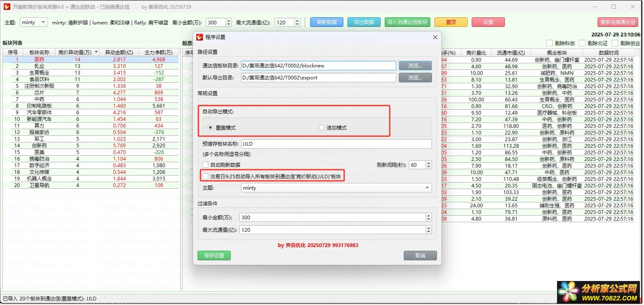Click the 取消 button in dialog
The image size is (644, 305).
coord(420,255)
